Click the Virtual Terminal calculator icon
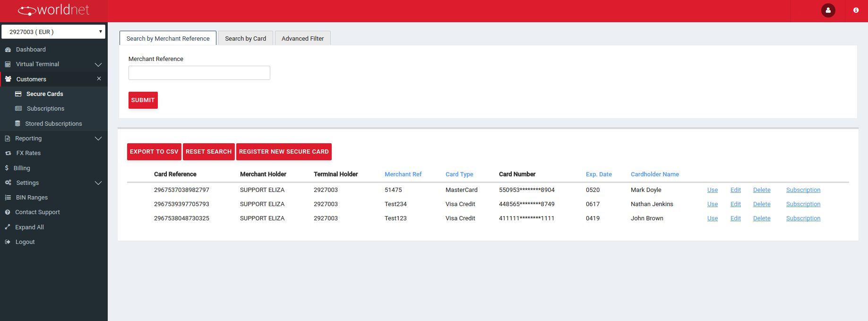This screenshot has width=868, height=321. [x=8, y=64]
